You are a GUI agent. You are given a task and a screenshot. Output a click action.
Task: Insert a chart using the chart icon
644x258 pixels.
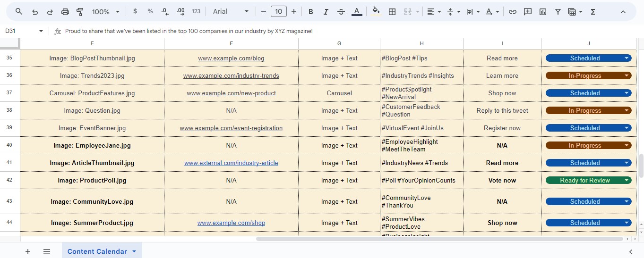pyautogui.click(x=543, y=12)
